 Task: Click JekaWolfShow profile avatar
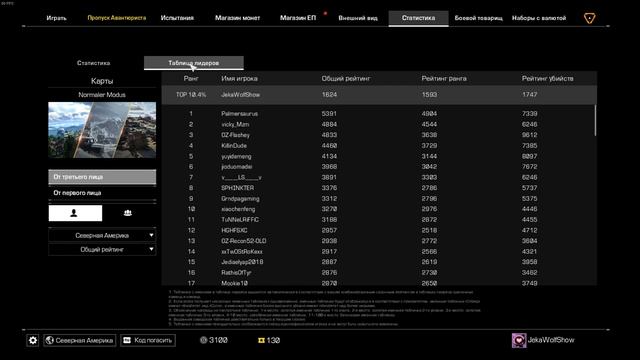(519, 340)
